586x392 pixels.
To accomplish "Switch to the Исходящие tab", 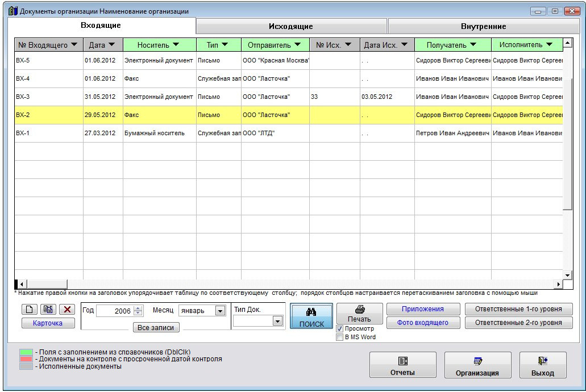I will tap(291, 26).
